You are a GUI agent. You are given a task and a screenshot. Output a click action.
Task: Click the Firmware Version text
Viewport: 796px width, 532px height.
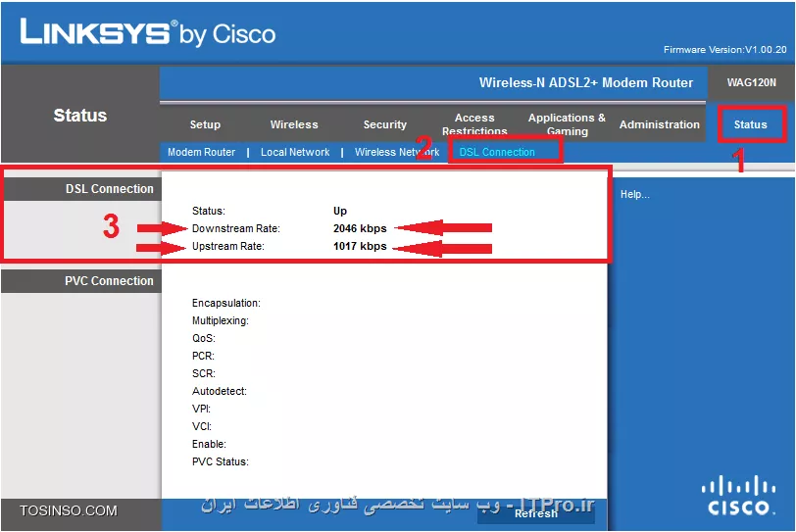[x=725, y=50]
